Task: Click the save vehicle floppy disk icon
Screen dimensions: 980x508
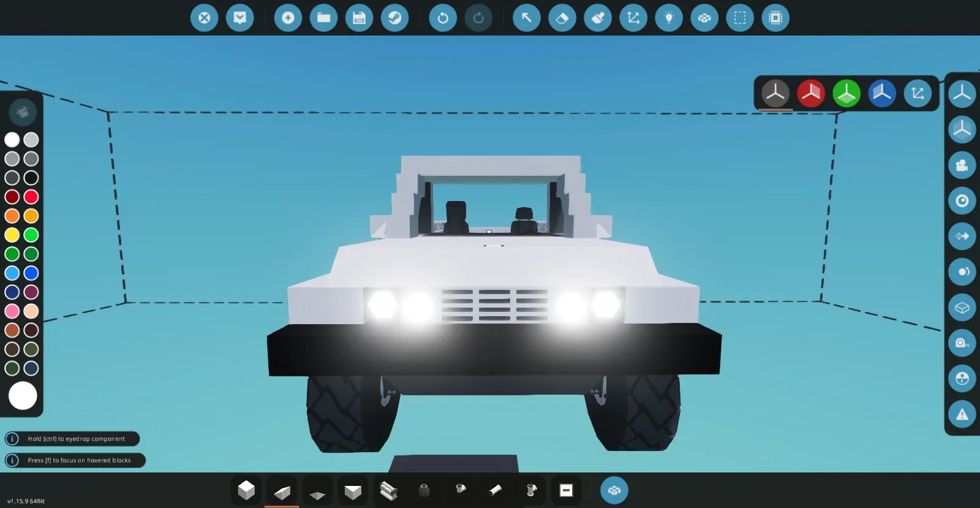Action: coord(359,18)
